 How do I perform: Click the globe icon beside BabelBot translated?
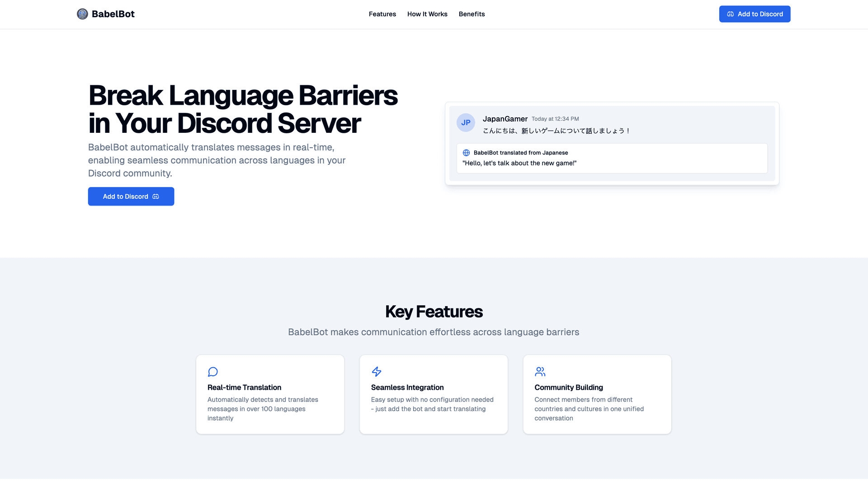click(466, 153)
